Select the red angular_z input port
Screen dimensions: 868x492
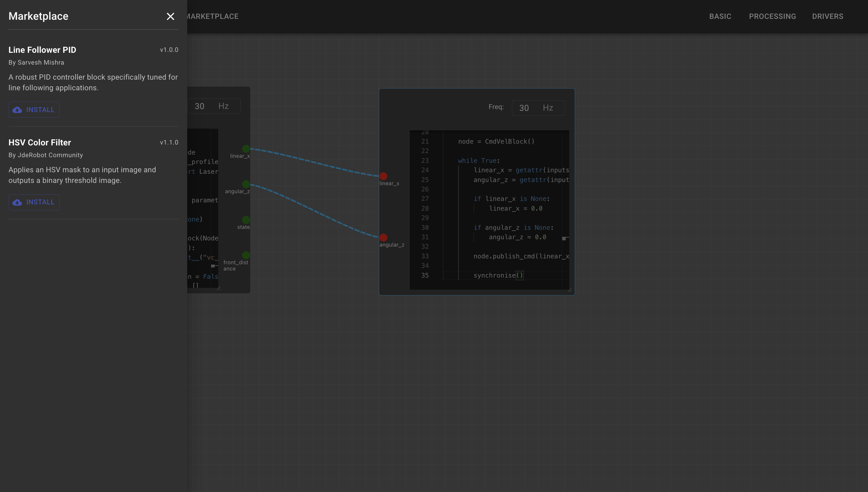tap(383, 237)
